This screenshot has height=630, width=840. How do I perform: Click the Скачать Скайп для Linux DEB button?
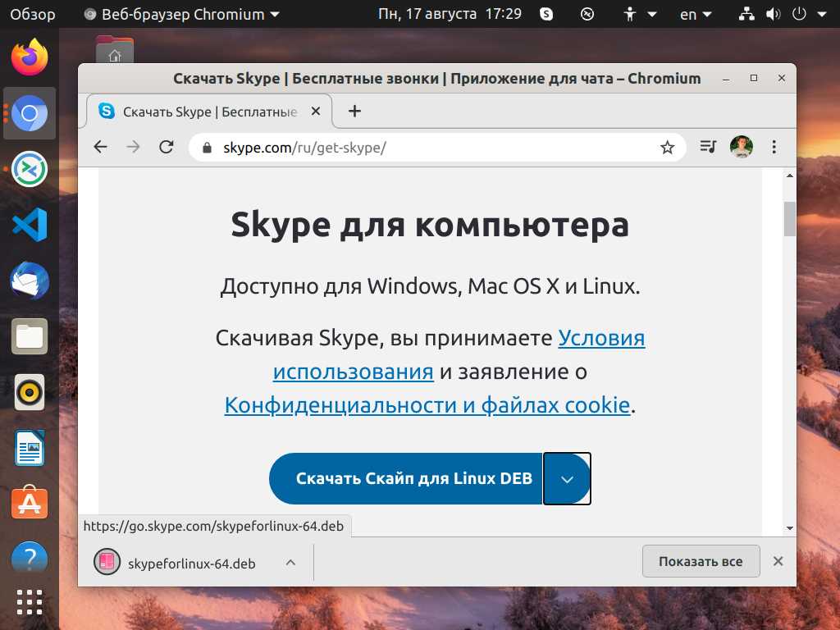(x=406, y=479)
